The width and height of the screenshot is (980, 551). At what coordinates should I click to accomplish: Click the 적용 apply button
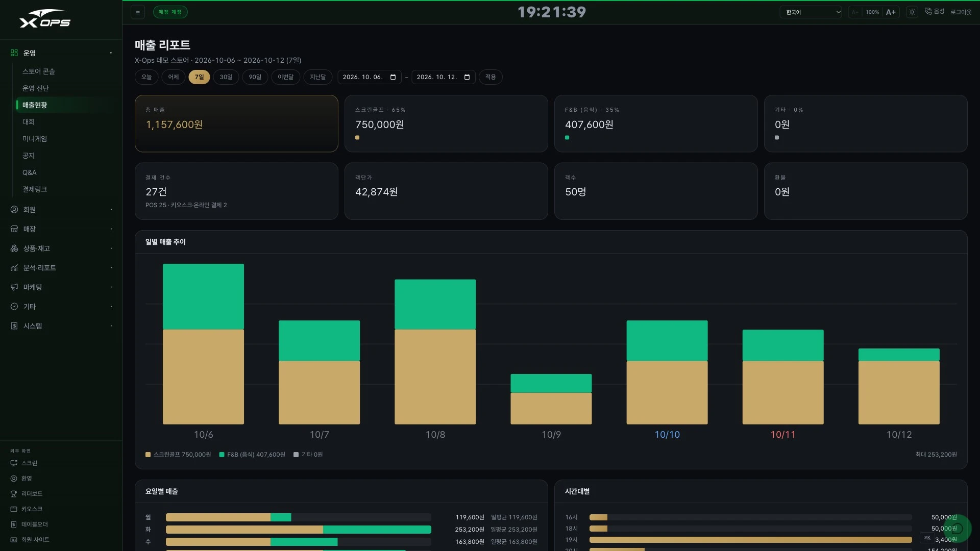(x=491, y=77)
